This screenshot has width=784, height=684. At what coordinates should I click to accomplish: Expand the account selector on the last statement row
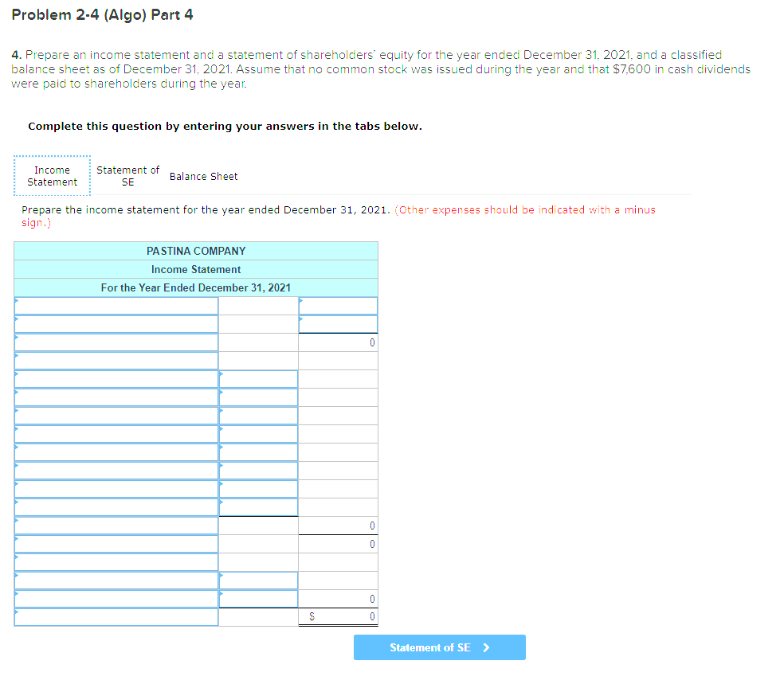click(116, 616)
